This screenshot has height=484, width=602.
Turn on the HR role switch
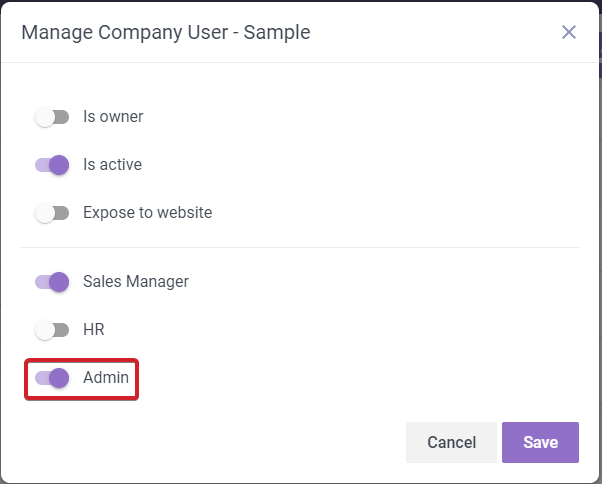coord(51,330)
